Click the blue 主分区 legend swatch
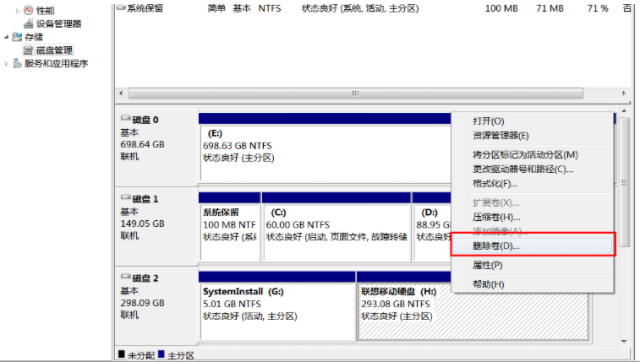Viewport: 641px width, 362px height. click(161, 354)
